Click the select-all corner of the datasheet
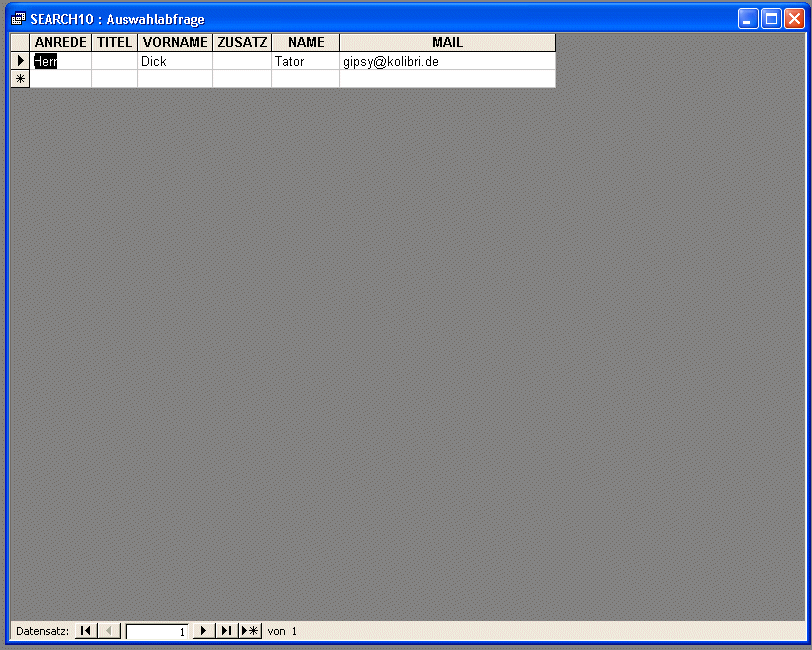Screen dimensions: 812x650 point(20,42)
